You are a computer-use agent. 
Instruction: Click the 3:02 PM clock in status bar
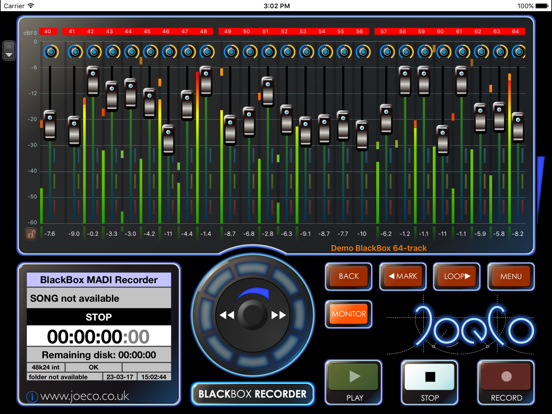pyautogui.click(x=277, y=6)
